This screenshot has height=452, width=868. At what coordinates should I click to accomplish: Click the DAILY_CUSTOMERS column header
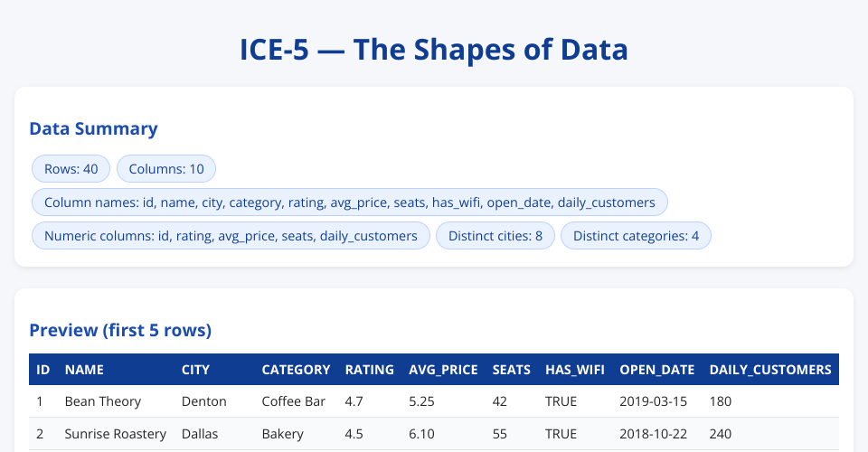(x=770, y=370)
